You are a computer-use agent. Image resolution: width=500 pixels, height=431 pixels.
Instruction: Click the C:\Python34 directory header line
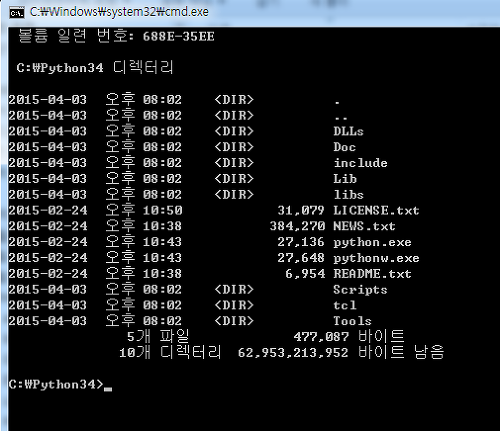pyautogui.click(x=95, y=68)
